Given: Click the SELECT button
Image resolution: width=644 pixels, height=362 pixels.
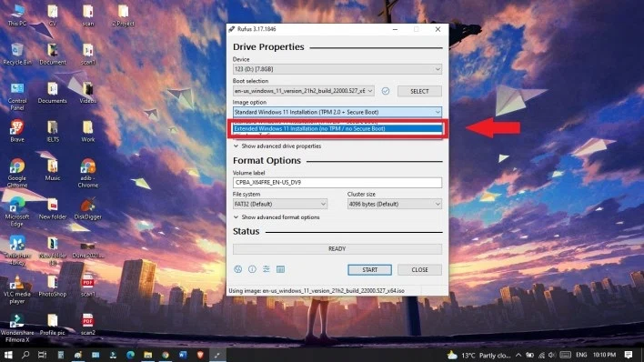Looking at the screenshot, I should [419, 91].
